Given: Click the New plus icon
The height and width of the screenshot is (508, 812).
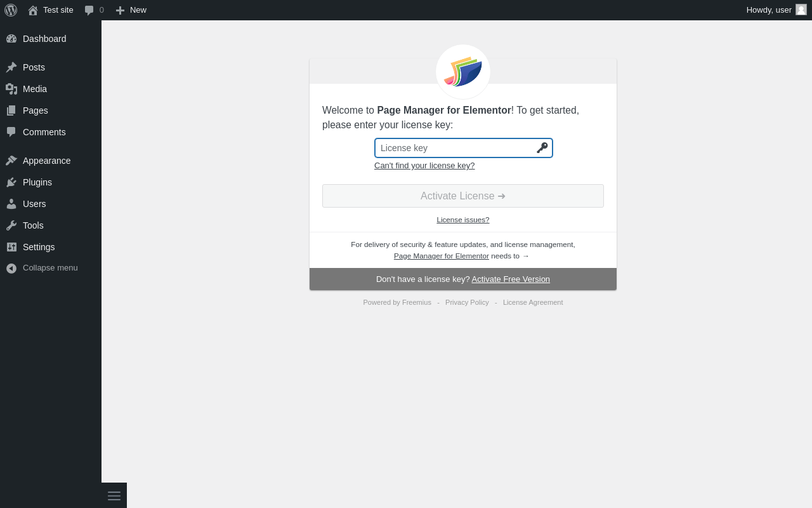Looking at the screenshot, I should [x=120, y=10].
